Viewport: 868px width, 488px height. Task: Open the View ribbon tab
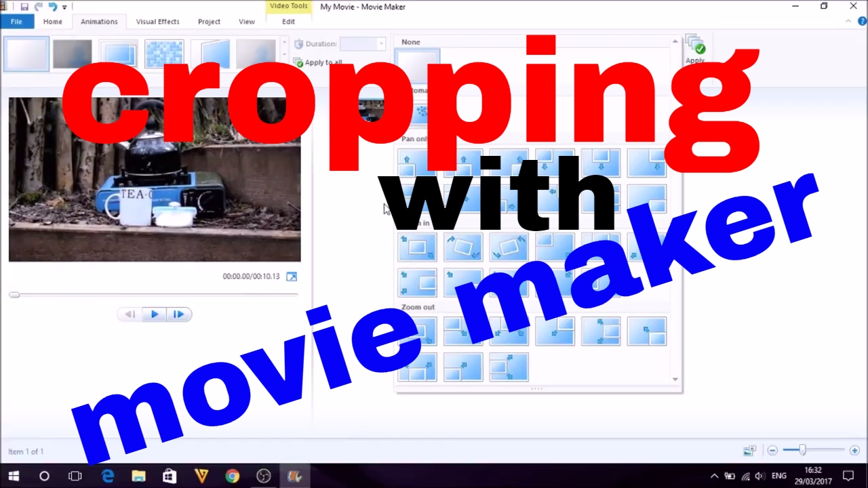247,22
